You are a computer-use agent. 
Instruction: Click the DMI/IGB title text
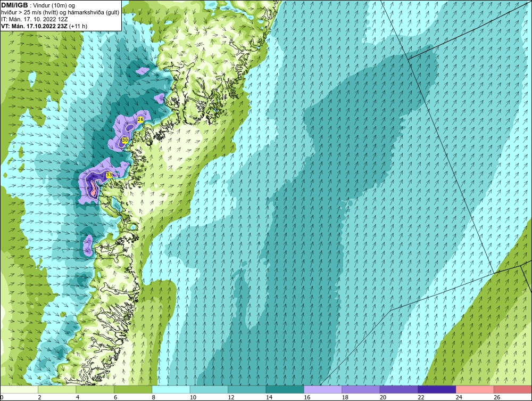(15, 5)
